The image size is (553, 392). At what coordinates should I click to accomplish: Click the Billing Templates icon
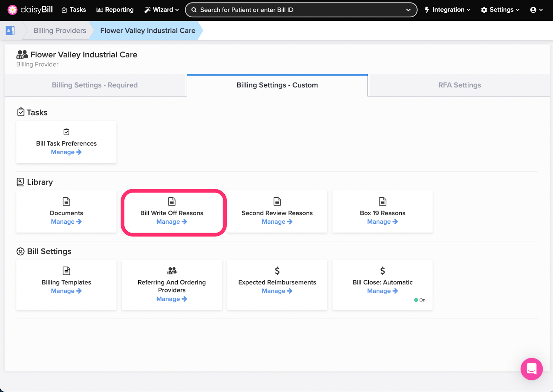pos(66,271)
